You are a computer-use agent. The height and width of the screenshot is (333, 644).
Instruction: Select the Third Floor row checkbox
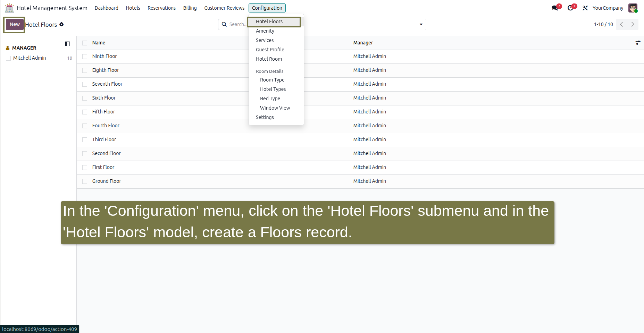(85, 140)
